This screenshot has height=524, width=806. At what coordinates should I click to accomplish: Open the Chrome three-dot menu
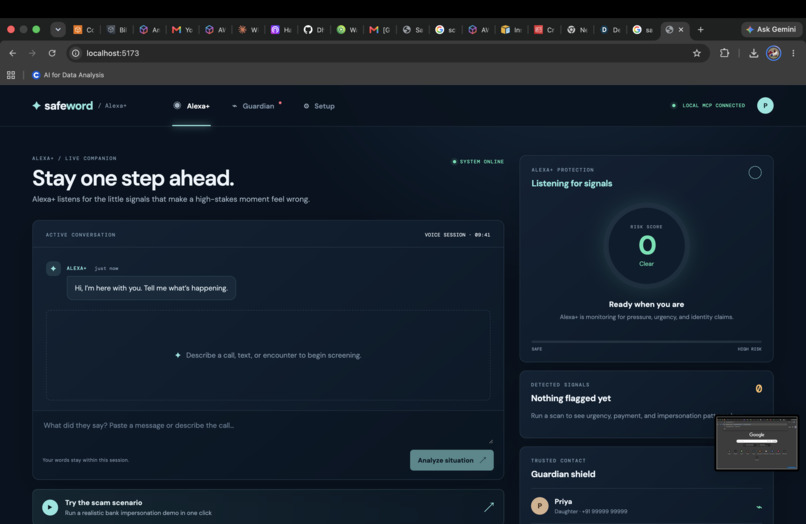click(793, 53)
